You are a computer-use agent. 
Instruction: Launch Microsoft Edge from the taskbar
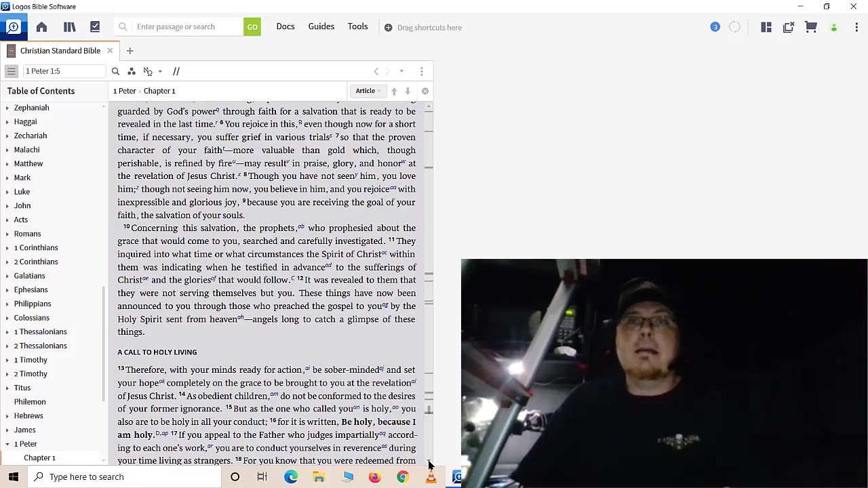pos(291,477)
